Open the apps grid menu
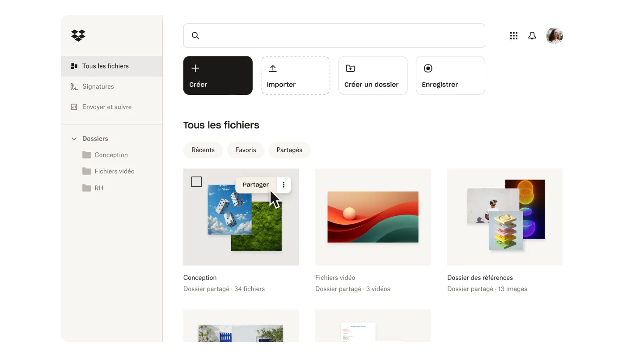 click(x=514, y=36)
